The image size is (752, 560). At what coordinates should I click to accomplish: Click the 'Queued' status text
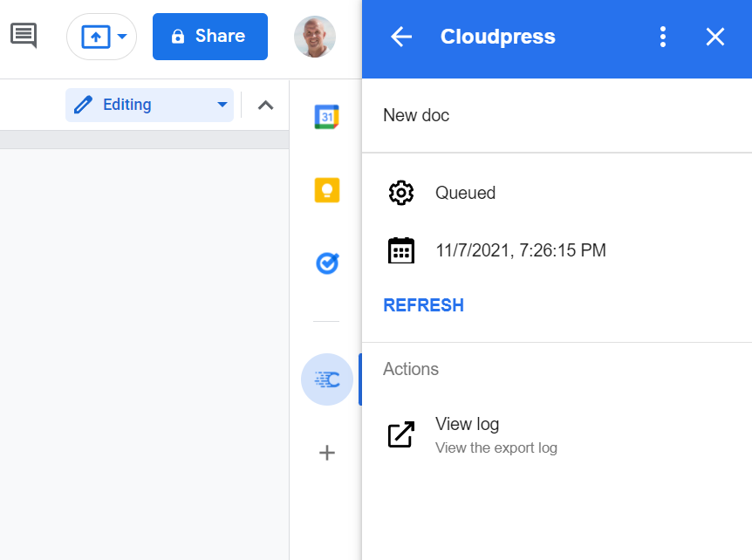(465, 193)
